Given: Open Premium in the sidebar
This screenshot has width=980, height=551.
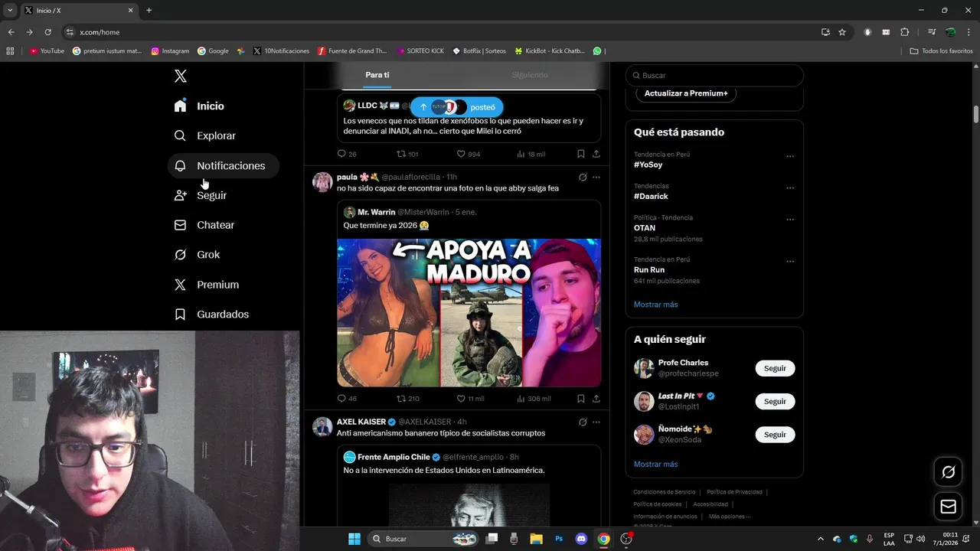Looking at the screenshot, I should tap(207, 285).
